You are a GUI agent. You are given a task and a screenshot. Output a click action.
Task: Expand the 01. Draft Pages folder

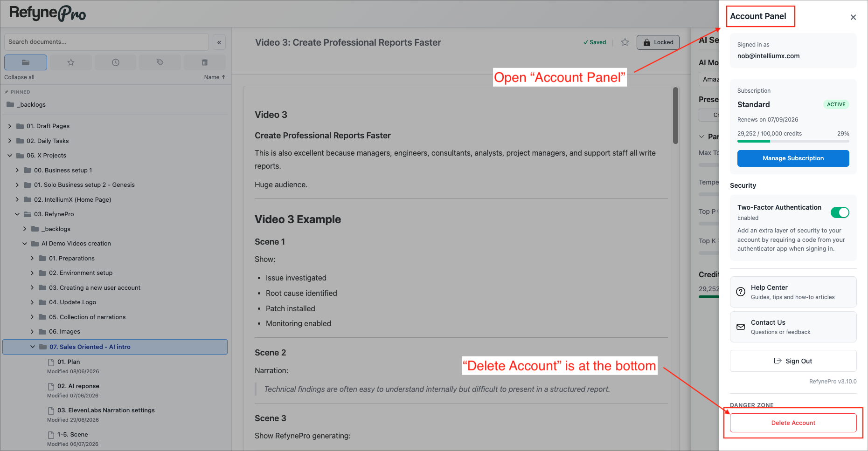click(10, 126)
